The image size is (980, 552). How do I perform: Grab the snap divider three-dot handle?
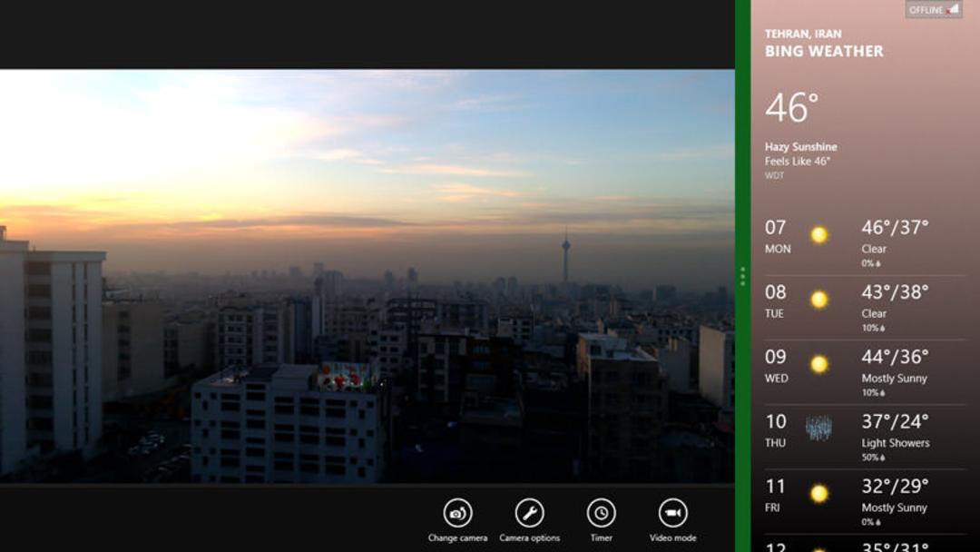[742, 276]
